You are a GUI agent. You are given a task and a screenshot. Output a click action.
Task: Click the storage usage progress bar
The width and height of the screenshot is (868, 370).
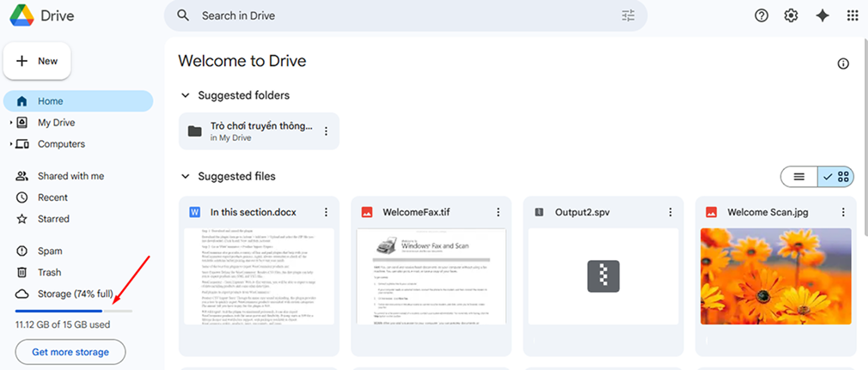pos(74,311)
